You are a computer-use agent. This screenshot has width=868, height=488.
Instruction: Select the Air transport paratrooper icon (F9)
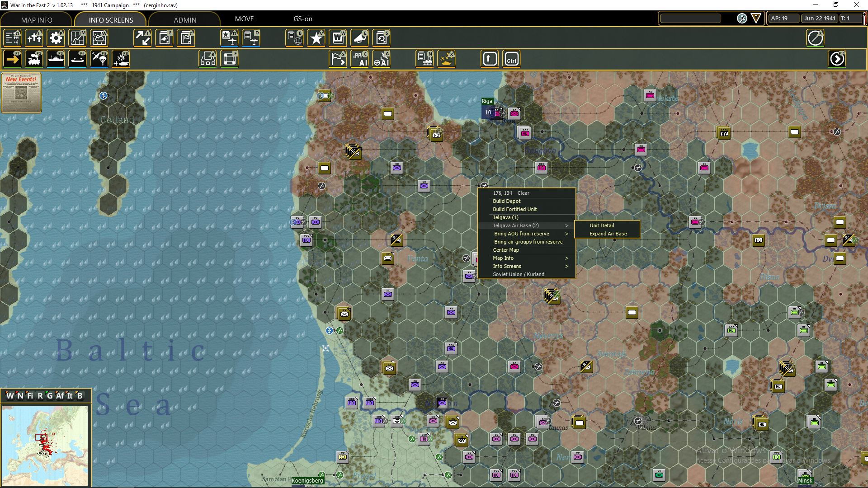click(99, 59)
